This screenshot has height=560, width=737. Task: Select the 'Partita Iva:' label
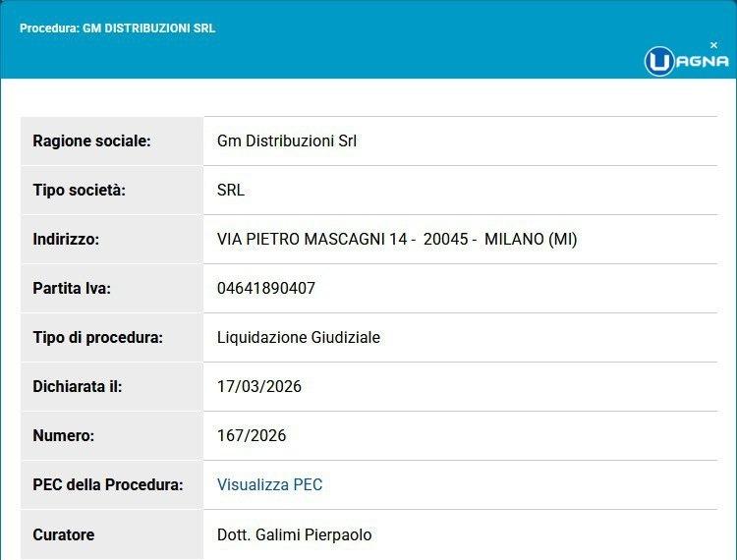(x=72, y=288)
